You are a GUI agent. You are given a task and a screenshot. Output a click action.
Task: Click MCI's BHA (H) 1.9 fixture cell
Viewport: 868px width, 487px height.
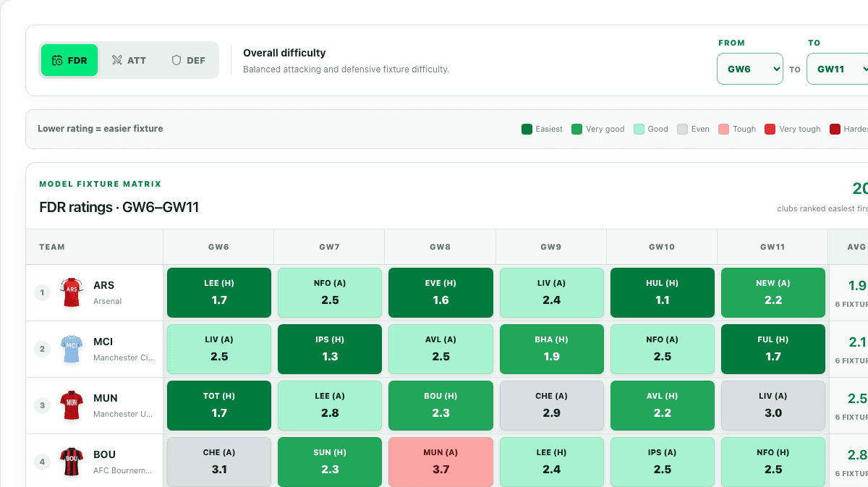(x=551, y=349)
